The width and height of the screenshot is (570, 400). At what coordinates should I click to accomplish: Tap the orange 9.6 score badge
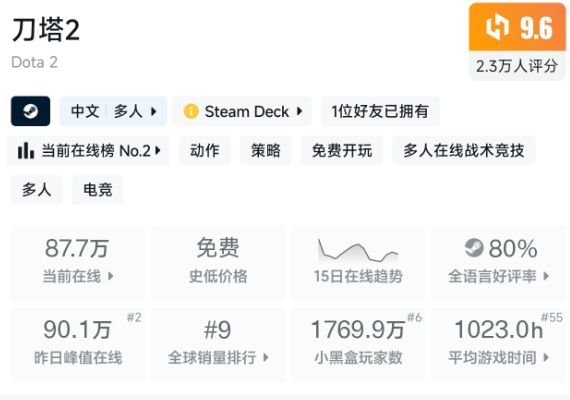click(x=517, y=27)
